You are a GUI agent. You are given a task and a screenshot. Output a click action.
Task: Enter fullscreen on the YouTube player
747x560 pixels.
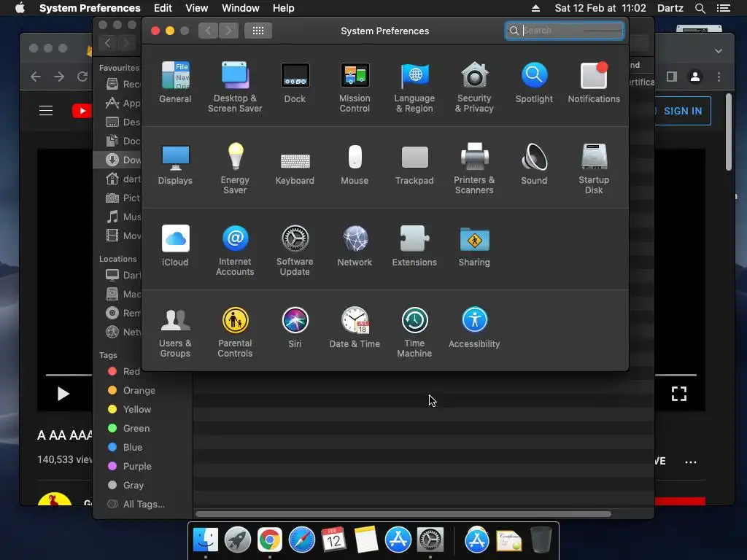(x=679, y=394)
